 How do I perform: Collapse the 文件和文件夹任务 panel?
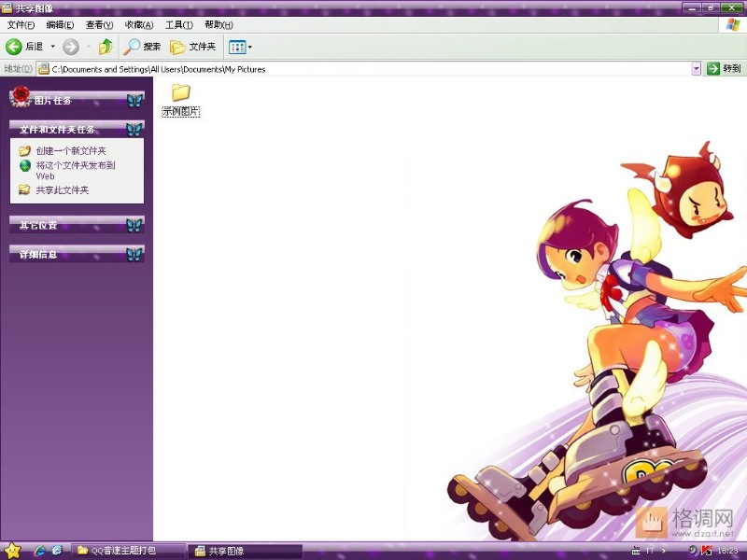click(x=77, y=129)
